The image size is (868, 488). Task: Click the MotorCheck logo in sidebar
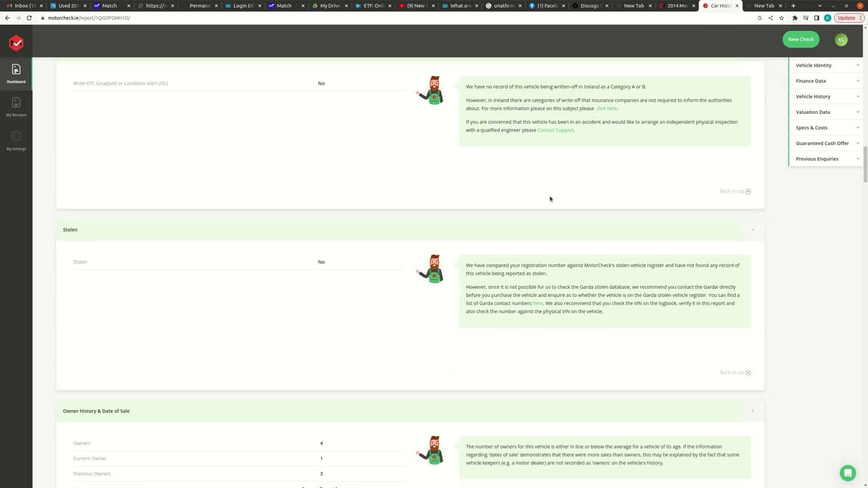(x=16, y=43)
